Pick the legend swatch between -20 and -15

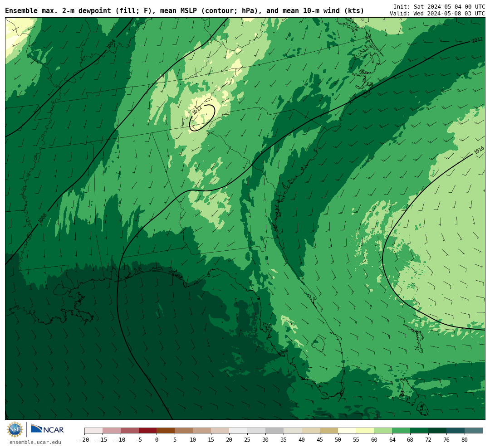click(93, 431)
